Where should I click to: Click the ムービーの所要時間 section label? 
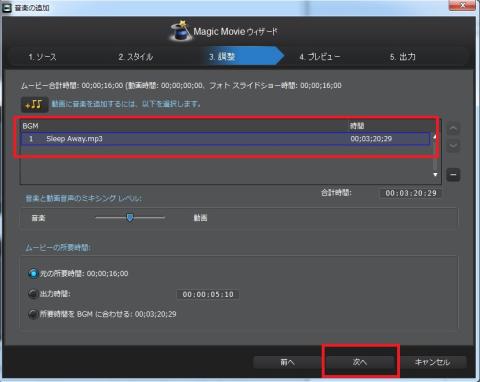tap(58, 248)
